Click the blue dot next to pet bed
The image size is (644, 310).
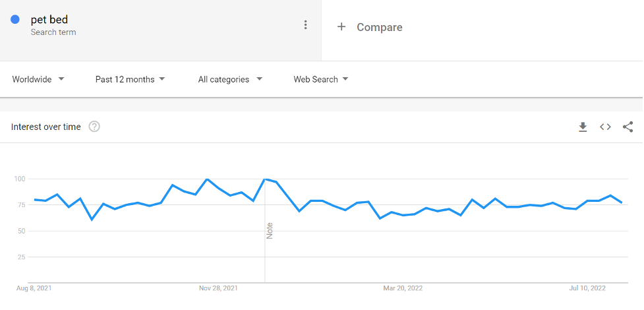[15, 20]
